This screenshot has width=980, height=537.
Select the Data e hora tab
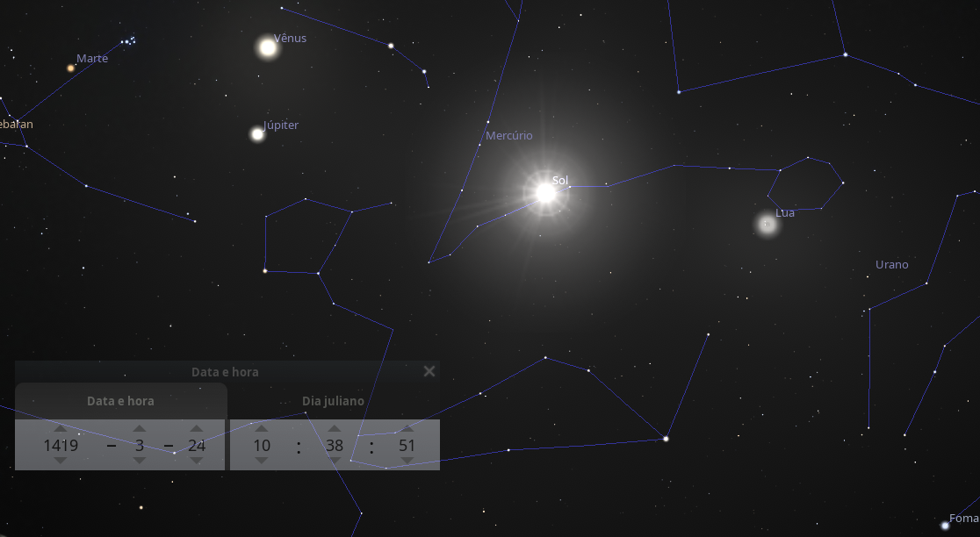coord(120,401)
